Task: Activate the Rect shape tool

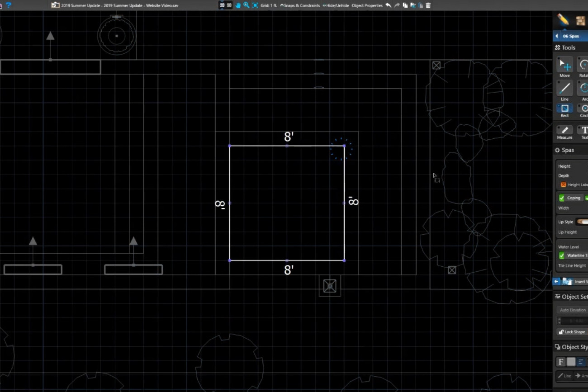Action: coord(564,109)
